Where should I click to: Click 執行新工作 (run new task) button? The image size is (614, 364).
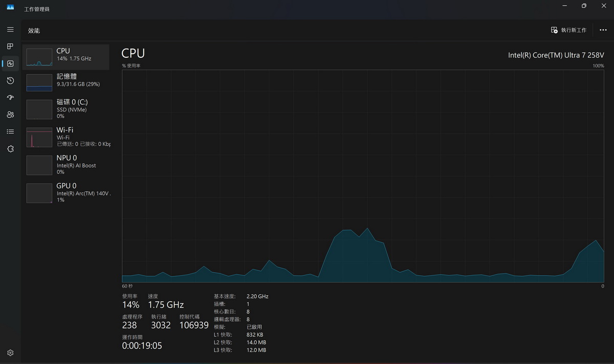568,30
